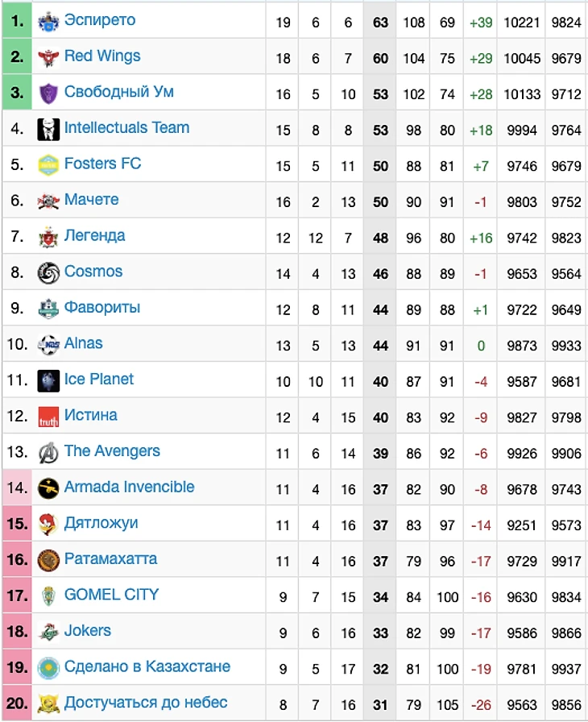Click the Ратамахатта round logo icon
588x722 pixels.
click(48, 560)
